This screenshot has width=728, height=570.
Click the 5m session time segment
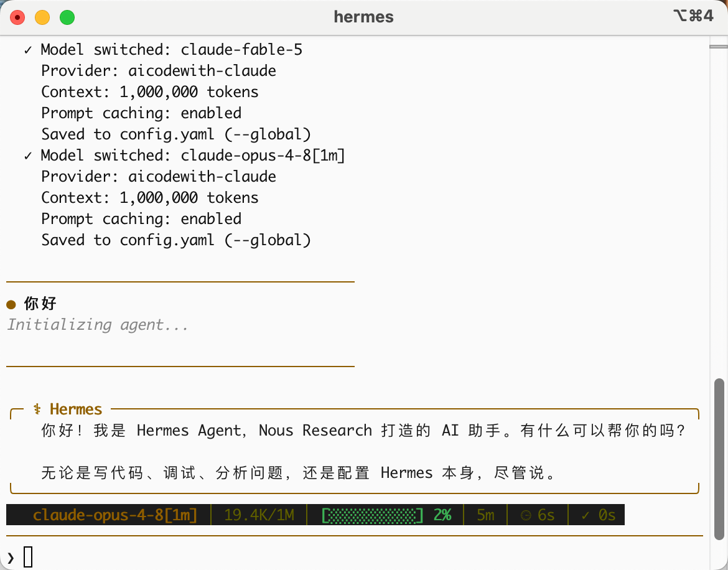point(485,515)
